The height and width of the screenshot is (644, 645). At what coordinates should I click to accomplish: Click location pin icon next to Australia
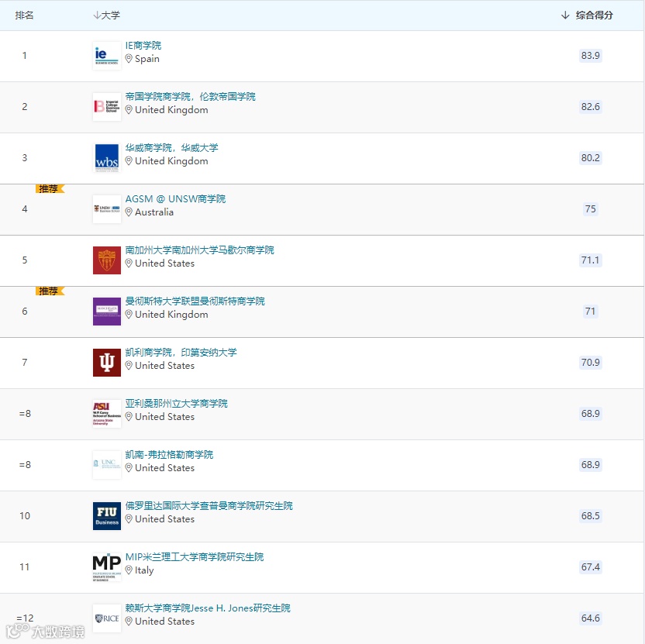point(129,212)
